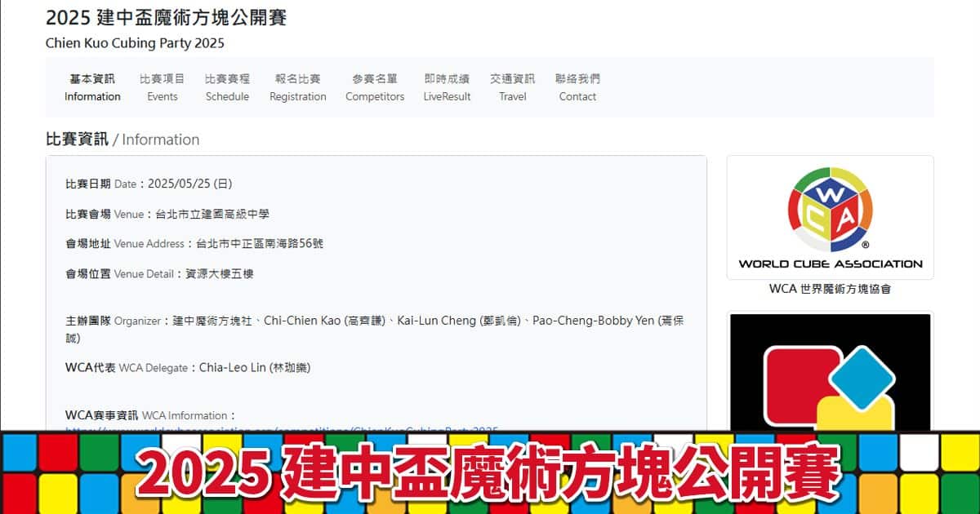Image resolution: width=980 pixels, height=514 pixels.
Task: Click the WCA 世界魔術方塊協會 caption
Action: coord(831,289)
